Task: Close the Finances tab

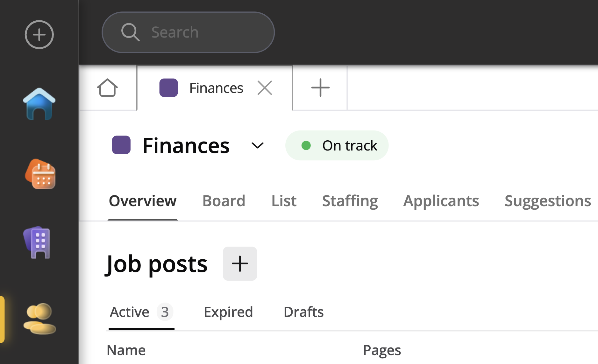Action: 265,88
